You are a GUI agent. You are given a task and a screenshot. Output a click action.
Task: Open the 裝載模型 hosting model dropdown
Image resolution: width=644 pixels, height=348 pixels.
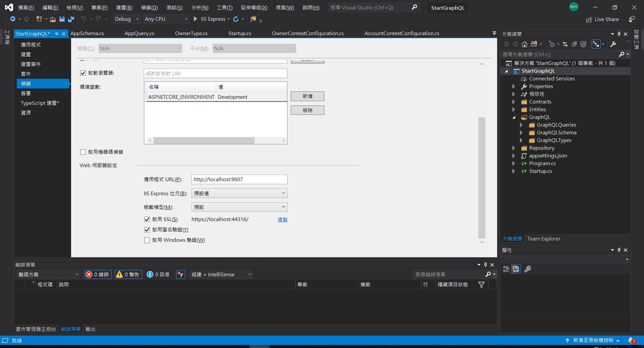coord(239,207)
